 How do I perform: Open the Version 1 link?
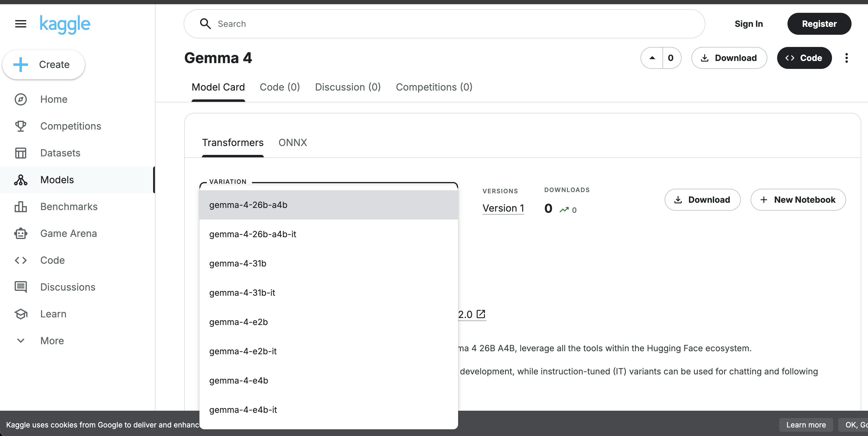point(503,208)
